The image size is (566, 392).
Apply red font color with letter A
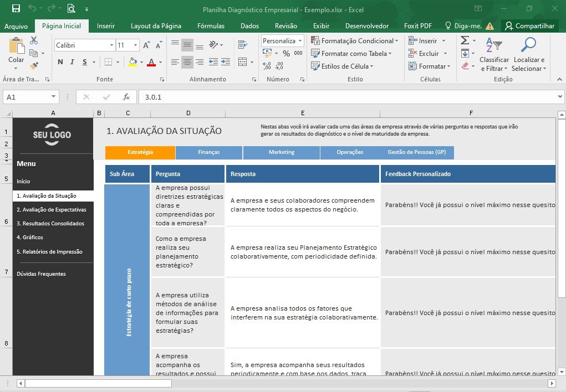[x=151, y=62]
